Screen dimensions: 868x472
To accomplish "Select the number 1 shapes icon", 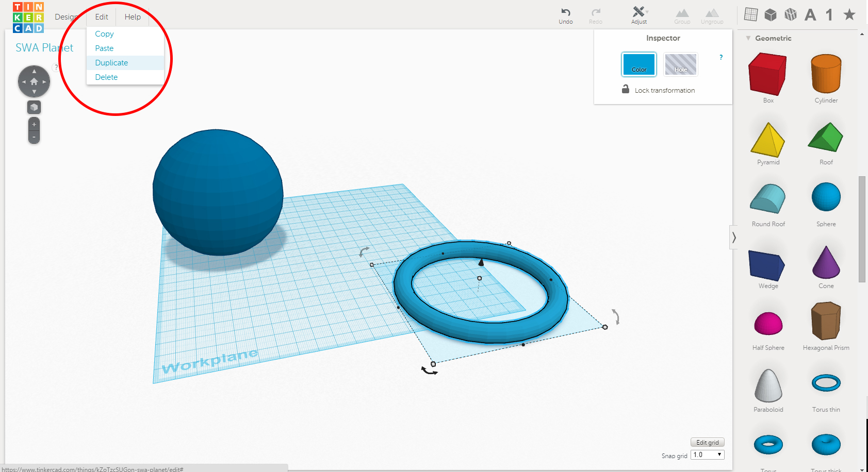I will pos(829,14).
